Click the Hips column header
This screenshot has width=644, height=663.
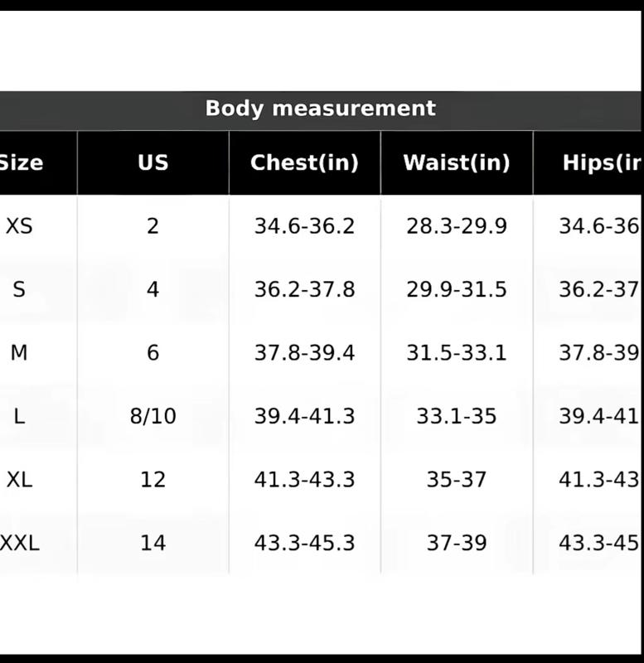tap(601, 162)
